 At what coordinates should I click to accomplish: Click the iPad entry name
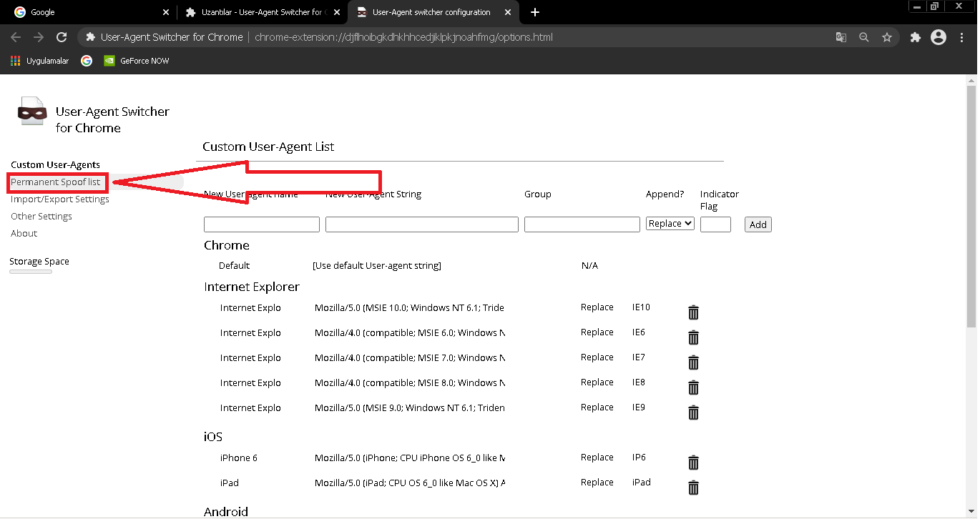[230, 483]
